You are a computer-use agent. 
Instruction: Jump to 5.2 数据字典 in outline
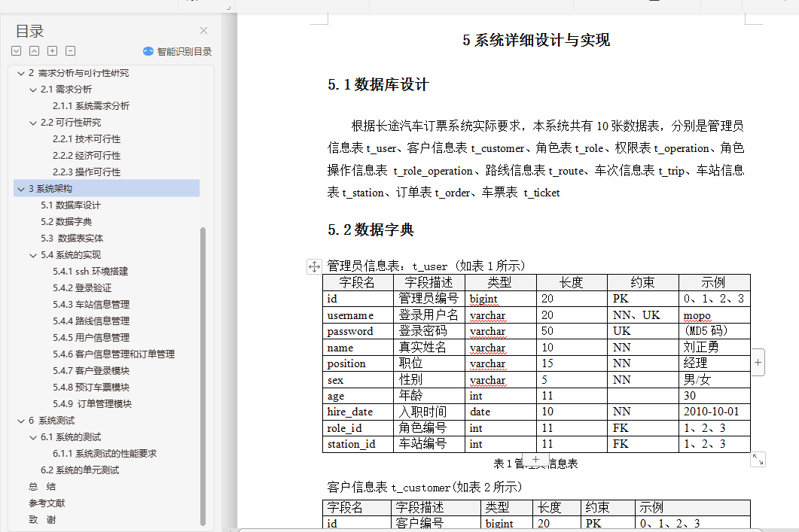pyautogui.click(x=66, y=222)
